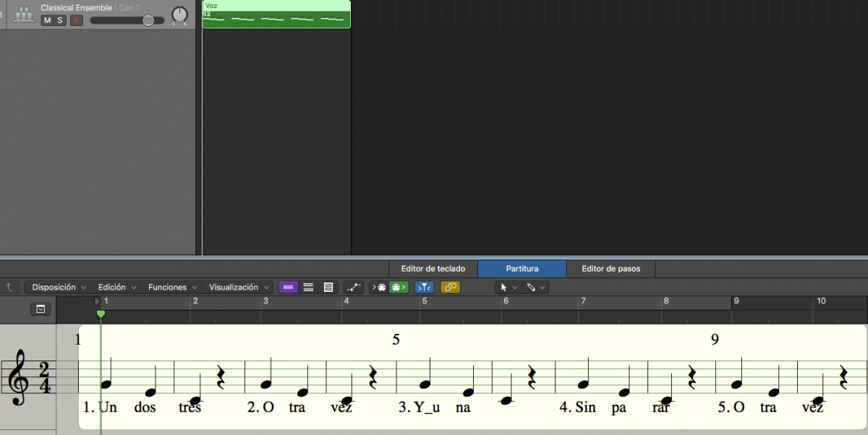
Task: Click the blue catch playhead icon
Action: [424, 288]
